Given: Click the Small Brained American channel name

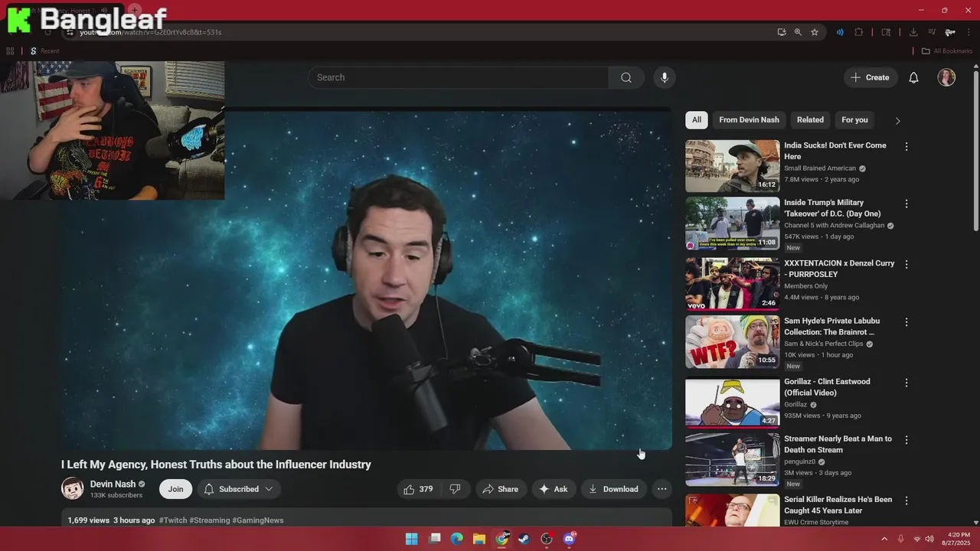Looking at the screenshot, I should point(820,168).
